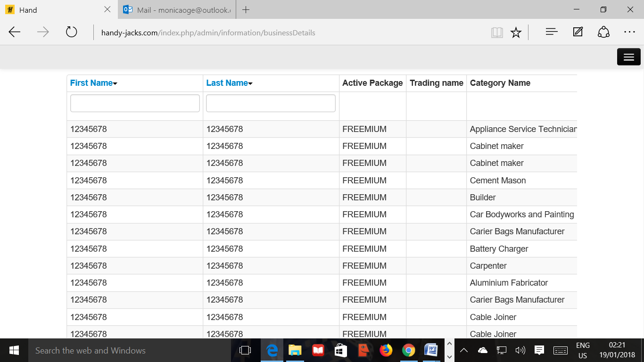
Task: Open Reading view book icon
Action: [x=497, y=33]
